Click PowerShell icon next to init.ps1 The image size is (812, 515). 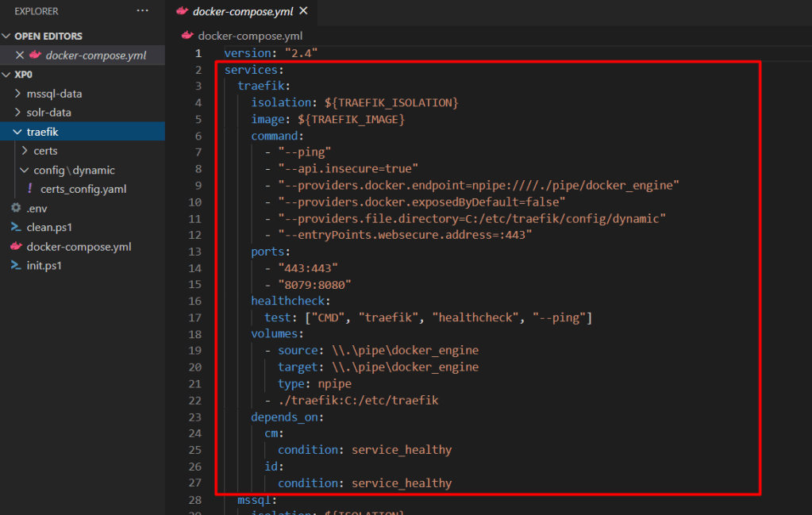point(16,265)
